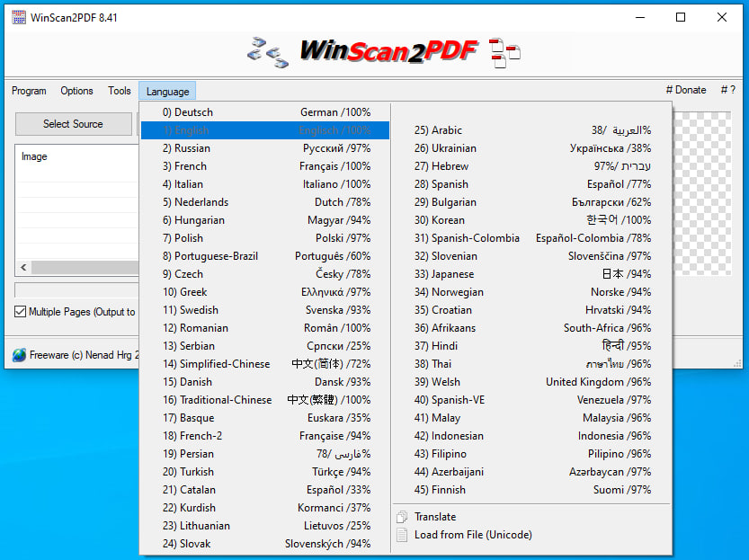The width and height of the screenshot is (749, 560).
Task: Click the left scroll arrow below the image list
Action: tap(22, 267)
